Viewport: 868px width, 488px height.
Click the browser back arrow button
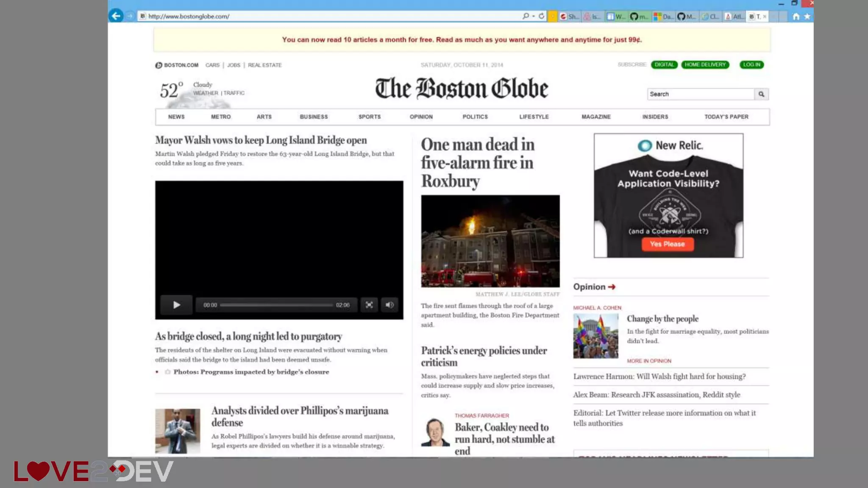coord(116,16)
